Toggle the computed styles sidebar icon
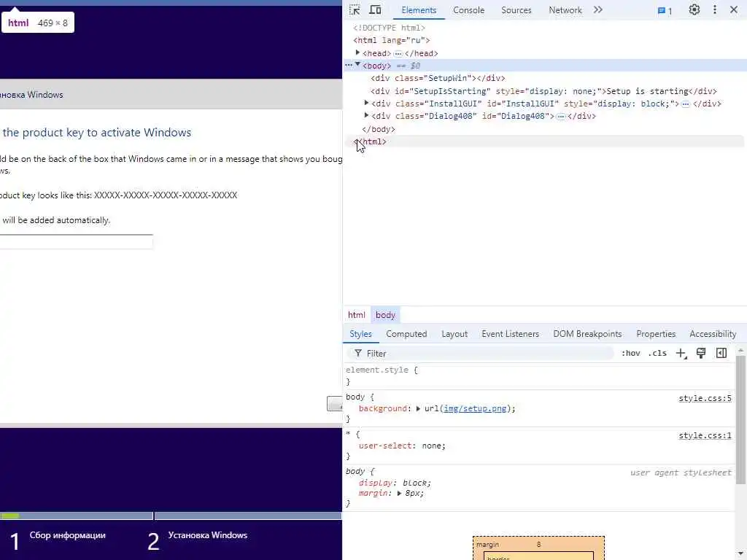747x560 pixels. 721,354
